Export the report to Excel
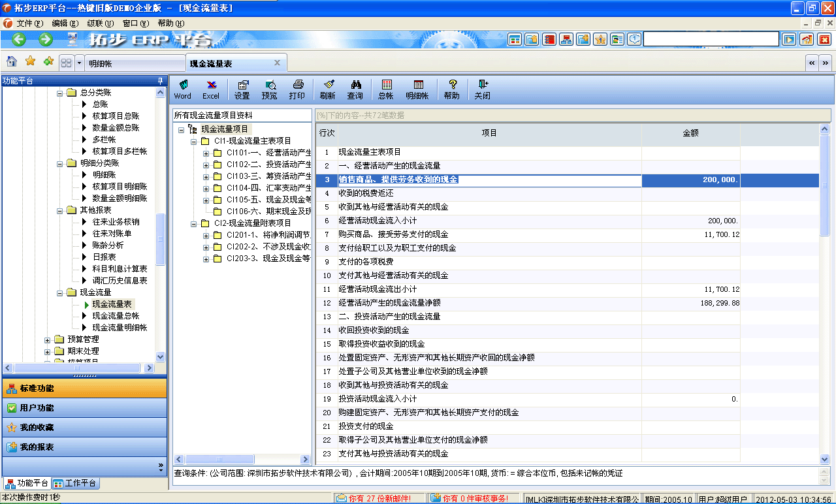Screen dimensions: 836x504 pyautogui.click(x=210, y=89)
